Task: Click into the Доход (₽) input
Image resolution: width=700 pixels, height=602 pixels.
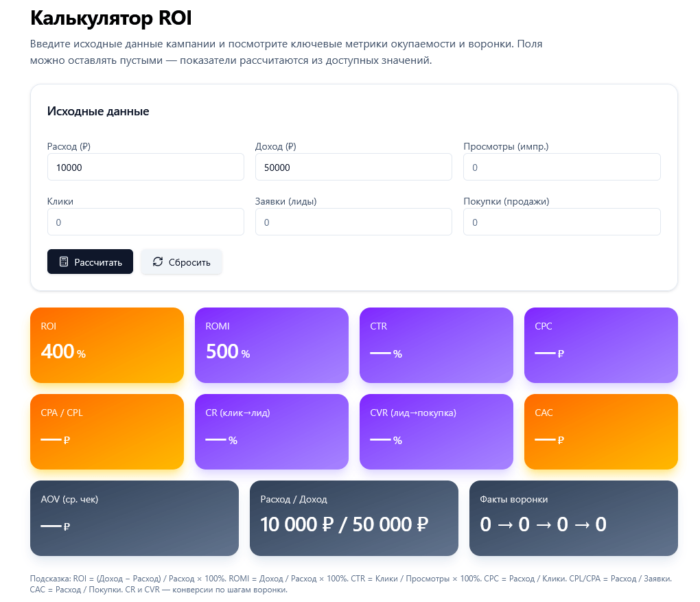Action: click(x=353, y=167)
